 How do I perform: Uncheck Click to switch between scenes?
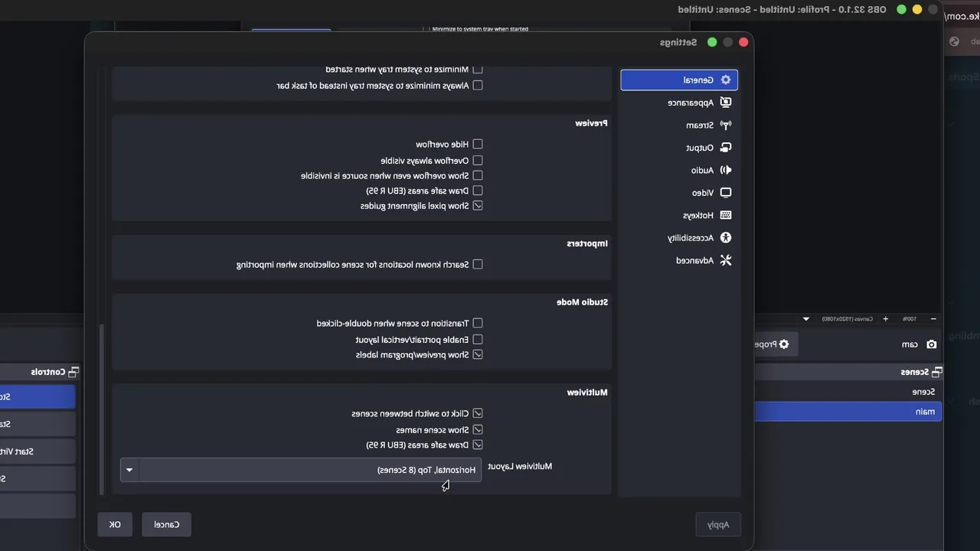point(478,413)
